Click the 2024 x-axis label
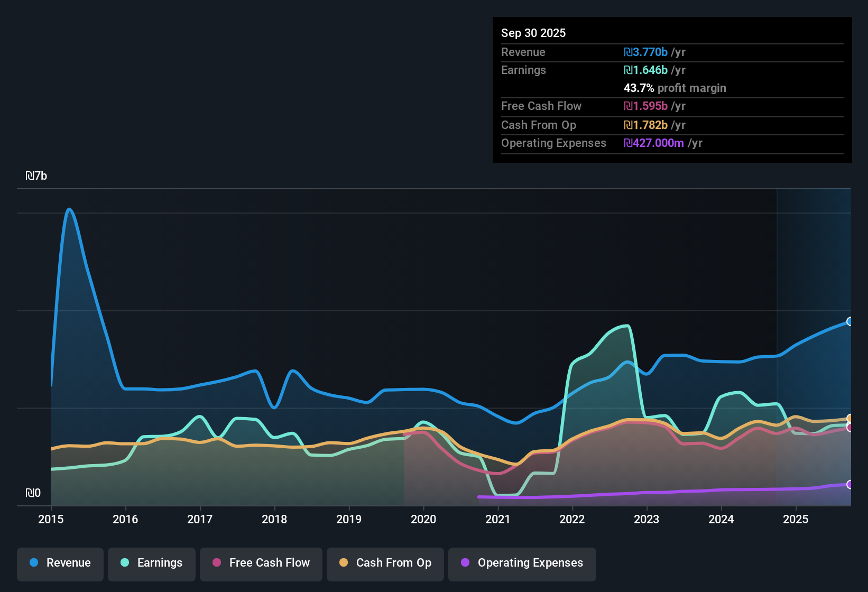The image size is (868, 592). click(x=721, y=520)
